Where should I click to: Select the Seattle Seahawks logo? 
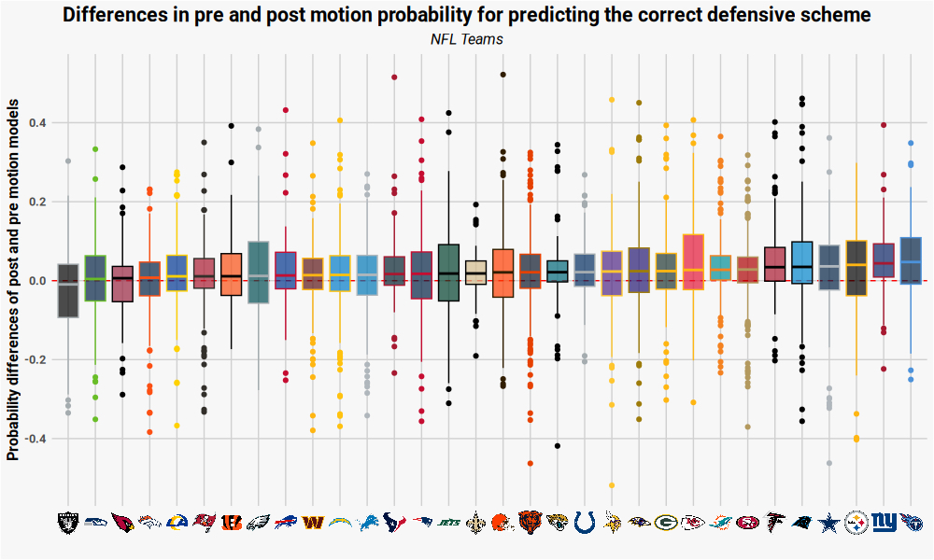[95, 522]
